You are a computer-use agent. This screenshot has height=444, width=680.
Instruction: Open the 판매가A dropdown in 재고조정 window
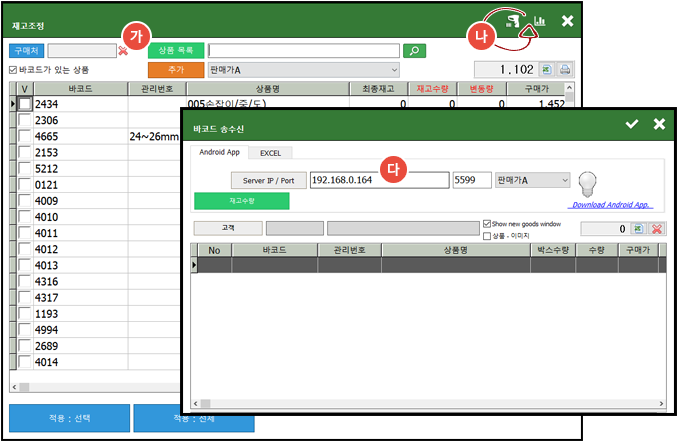pos(304,70)
